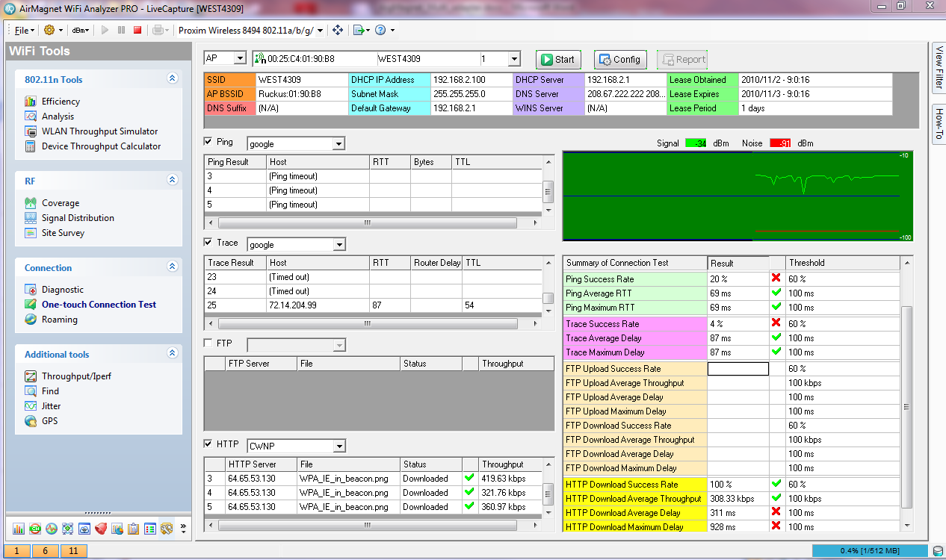The image size is (946, 560).
Task: Click the pause capture toolbar icon
Action: [x=121, y=30]
